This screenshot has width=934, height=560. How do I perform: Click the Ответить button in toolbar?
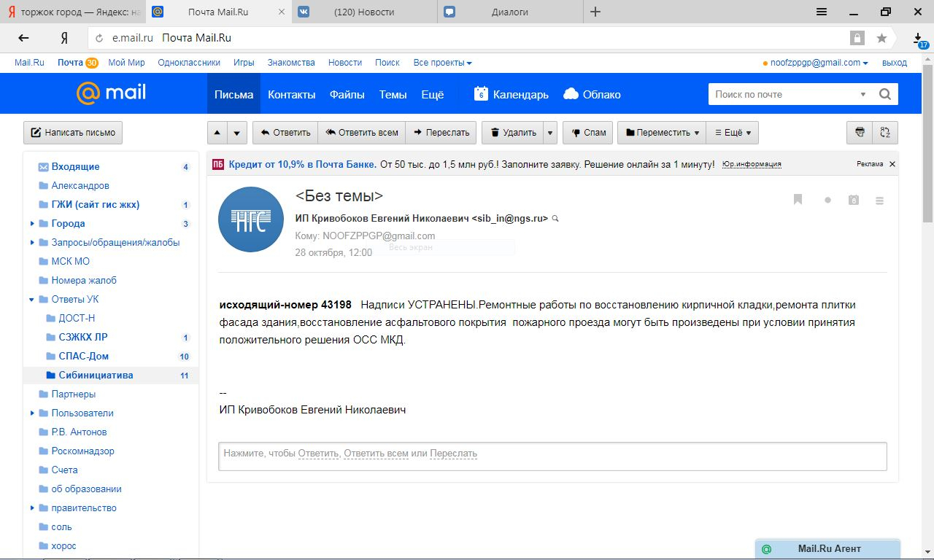click(x=285, y=133)
